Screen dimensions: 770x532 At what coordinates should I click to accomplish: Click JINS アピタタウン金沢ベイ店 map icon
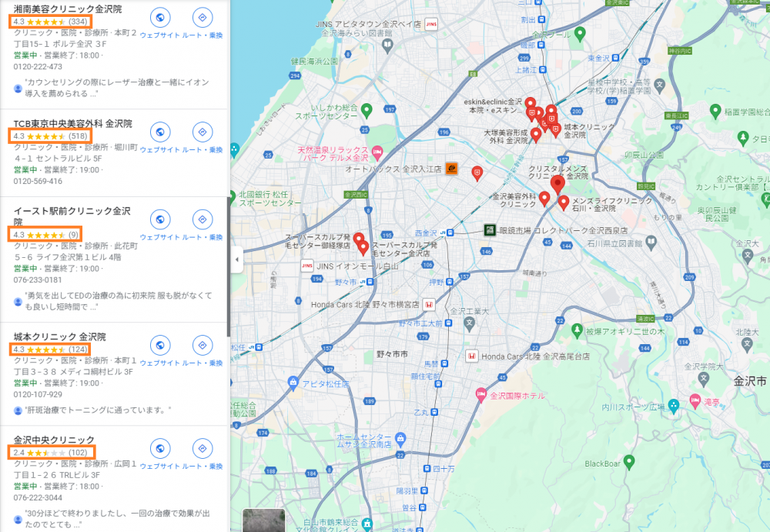click(x=431, y=24)
